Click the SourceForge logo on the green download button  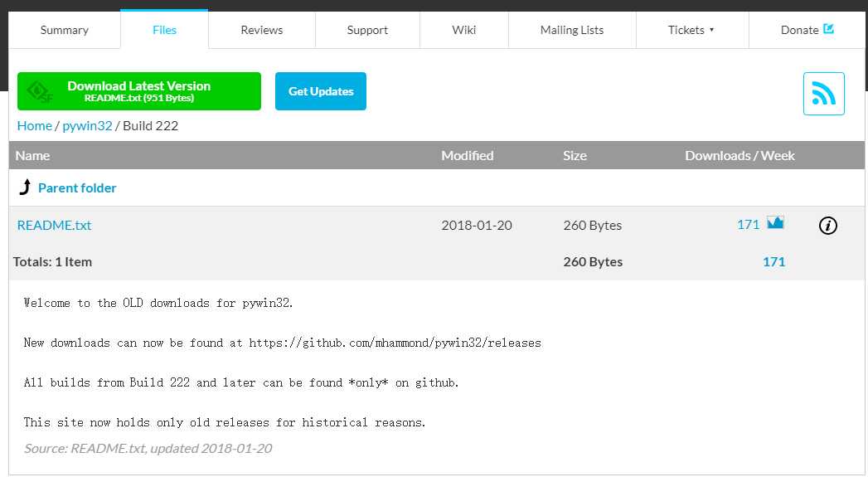(x=41, y=92)
